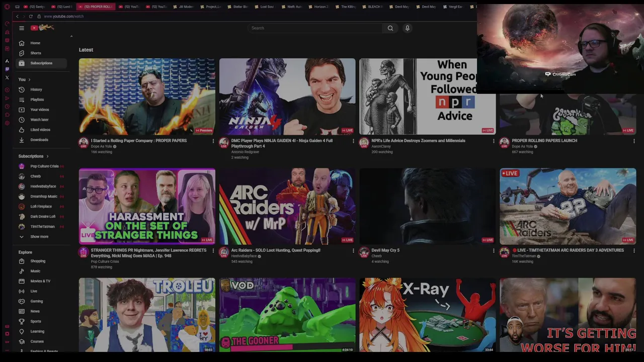Open Live under Explore
The image size is (644, 362).
pyautogui.click(x=42, y=291)
